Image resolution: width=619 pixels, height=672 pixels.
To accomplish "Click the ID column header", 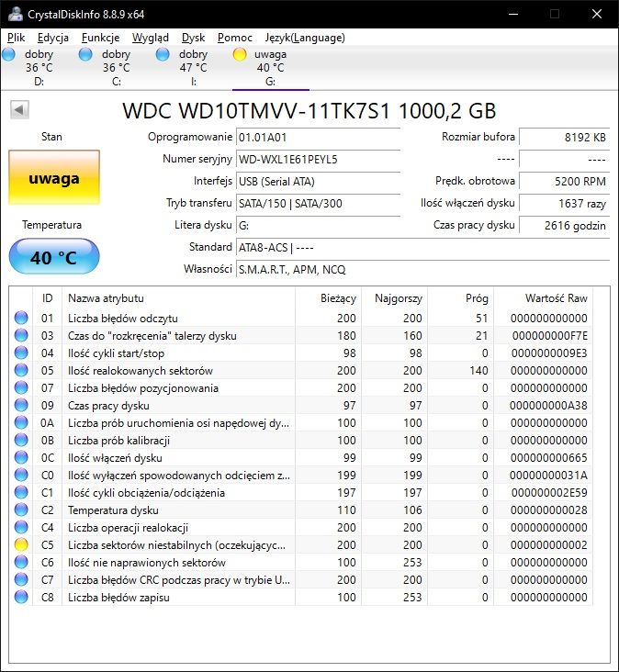I will [x=47, y=298].
